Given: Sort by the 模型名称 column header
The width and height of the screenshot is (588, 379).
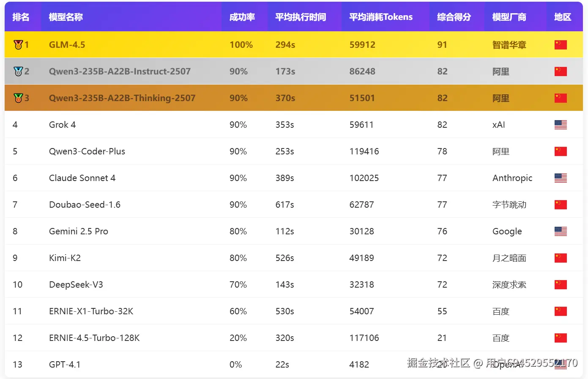Looking at the screenshot, I should coord(66,17).
